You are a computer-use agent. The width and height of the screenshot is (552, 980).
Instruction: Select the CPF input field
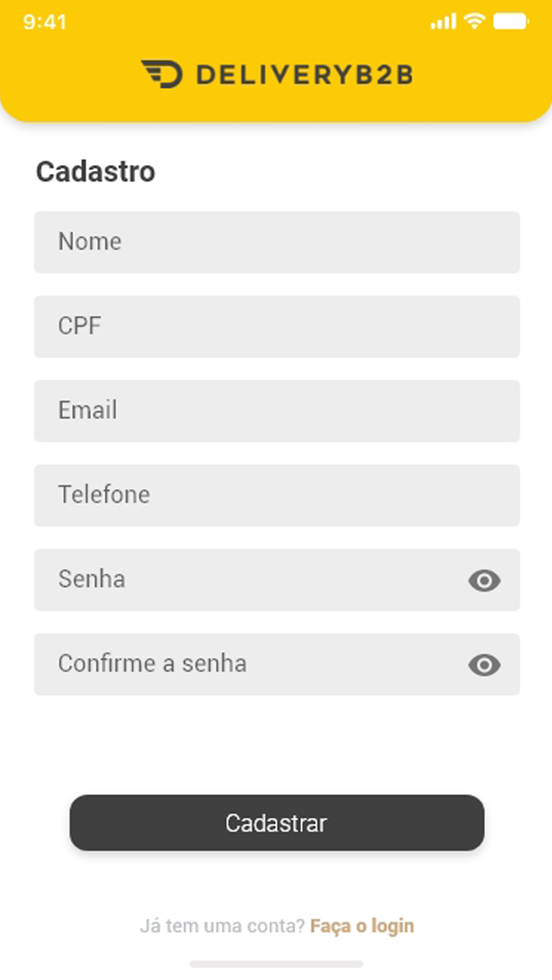pyautogui.click(x=277, y=326)
